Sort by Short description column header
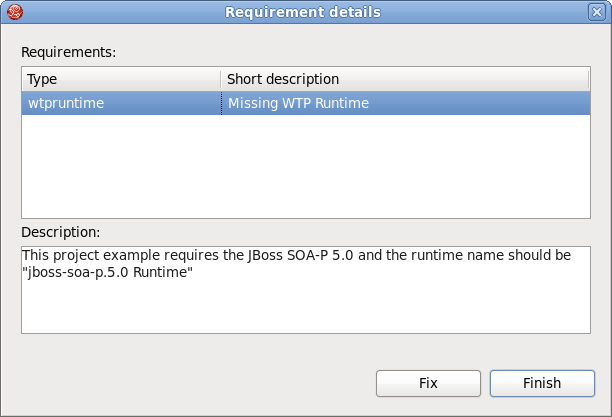 click(x=400, y=79)
